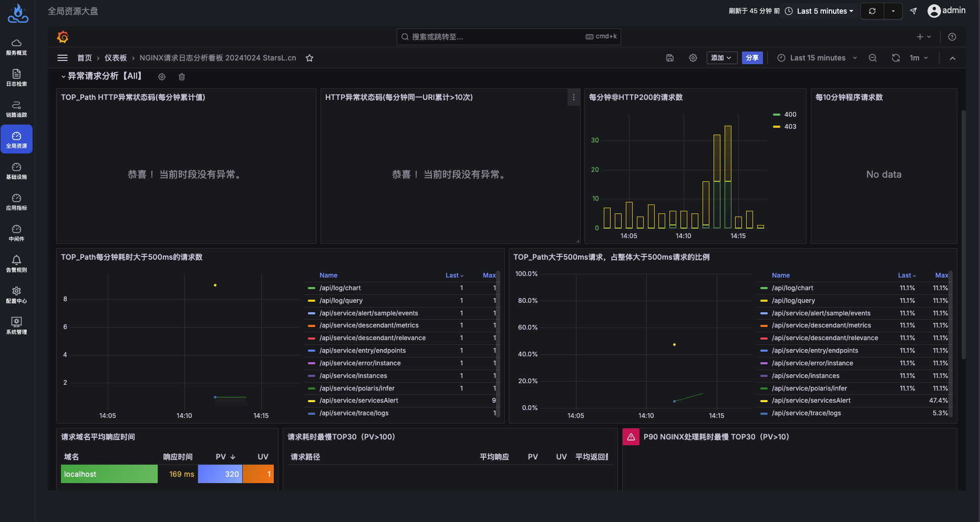Click the 分享 share button
The height and width of the screenshot is (522, 980).
752,58
